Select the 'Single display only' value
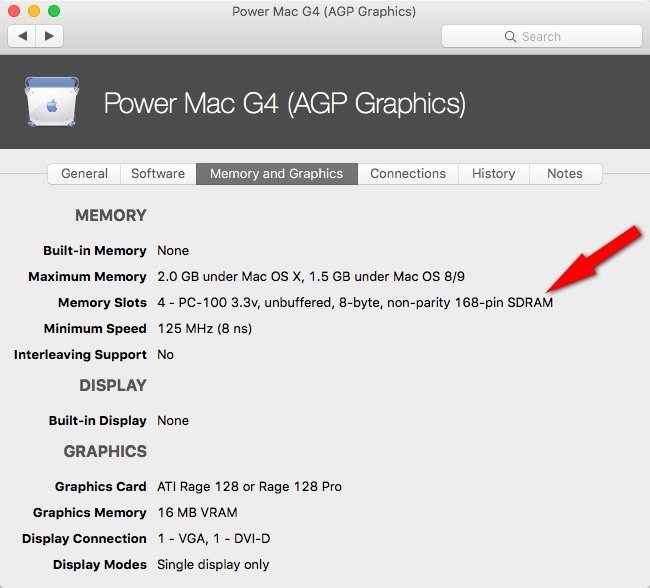 pyautogui.click(x=213, y=565)
